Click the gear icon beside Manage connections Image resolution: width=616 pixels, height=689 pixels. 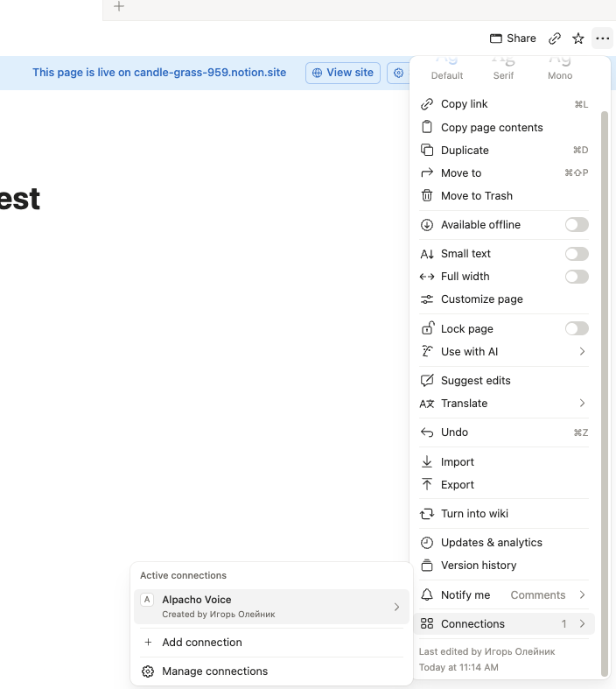[148, 671]
